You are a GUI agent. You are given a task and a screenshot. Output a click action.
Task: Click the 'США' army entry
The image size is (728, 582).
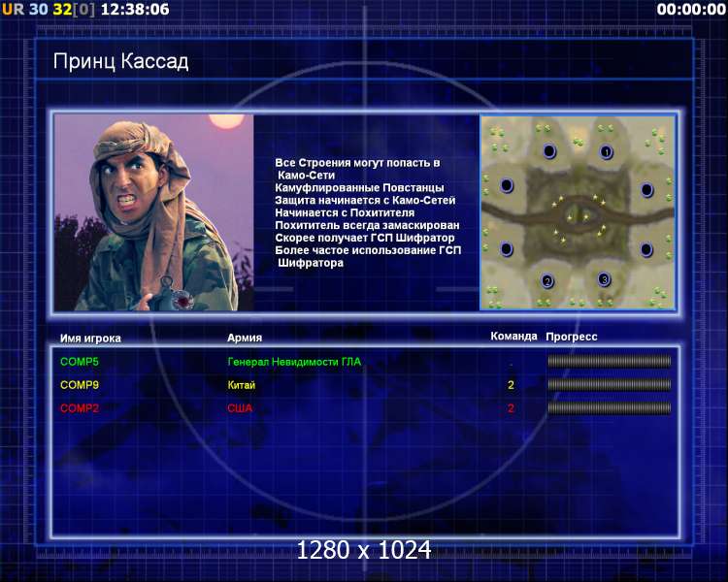click(x=240, y=408)
